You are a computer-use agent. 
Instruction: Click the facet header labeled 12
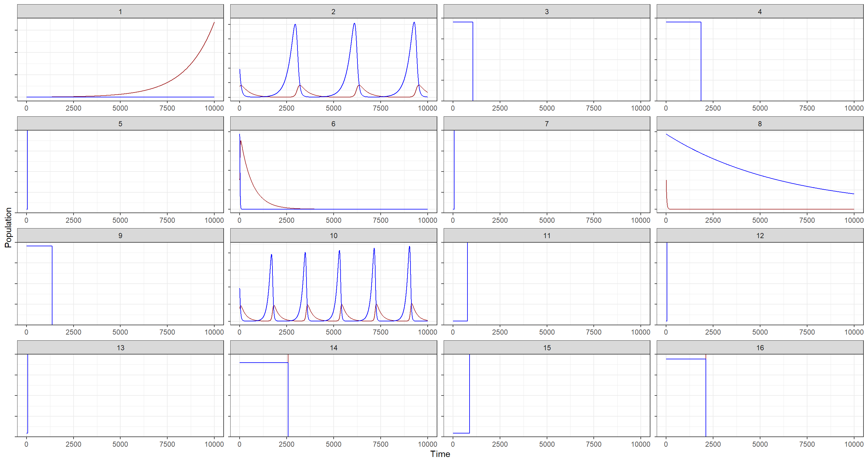pos(760,235)
